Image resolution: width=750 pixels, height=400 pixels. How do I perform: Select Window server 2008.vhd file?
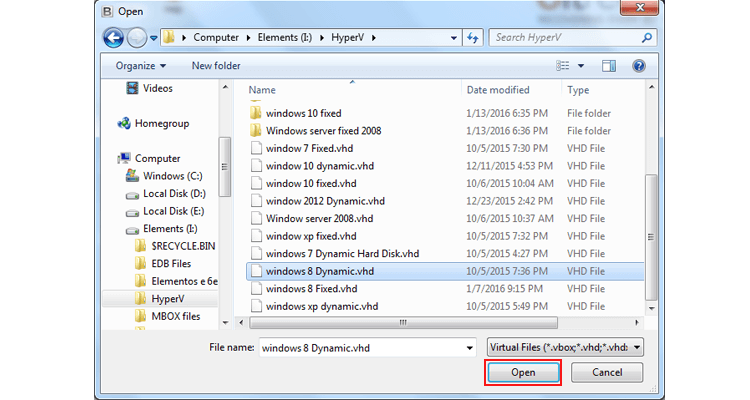point(320,219)
